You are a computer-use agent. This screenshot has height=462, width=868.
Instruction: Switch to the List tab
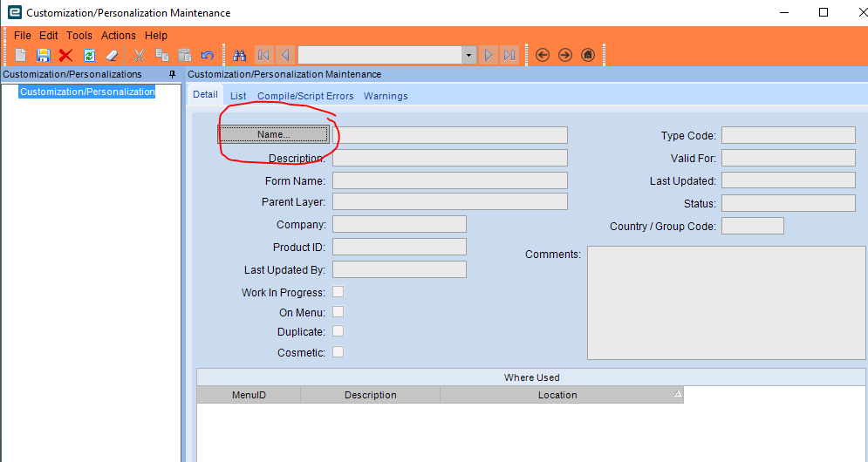[238, 96]
